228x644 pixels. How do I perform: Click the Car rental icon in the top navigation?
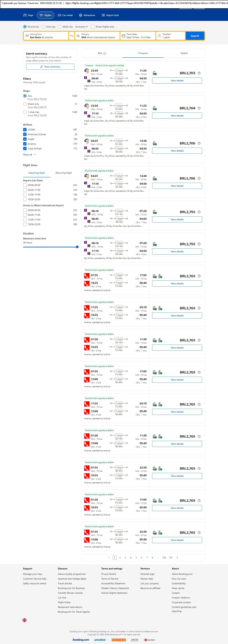59,15
